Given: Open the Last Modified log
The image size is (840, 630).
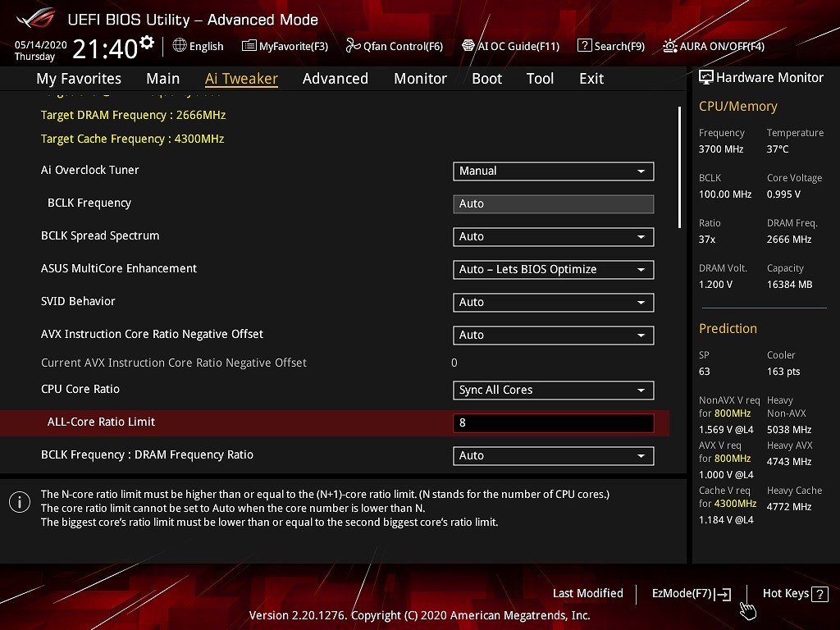Looking at the screenshot, I should [x=587, y=593].
